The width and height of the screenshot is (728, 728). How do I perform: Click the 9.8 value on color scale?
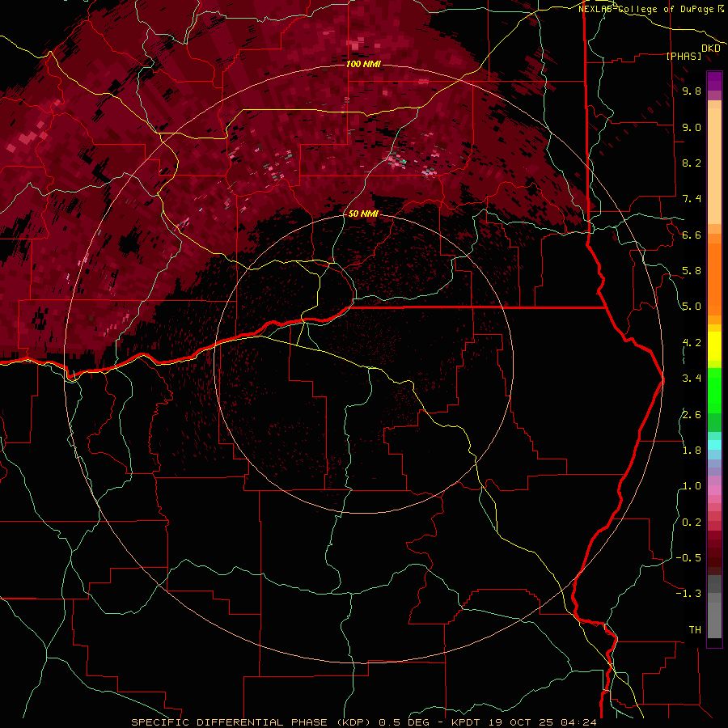tap(692, 91)
